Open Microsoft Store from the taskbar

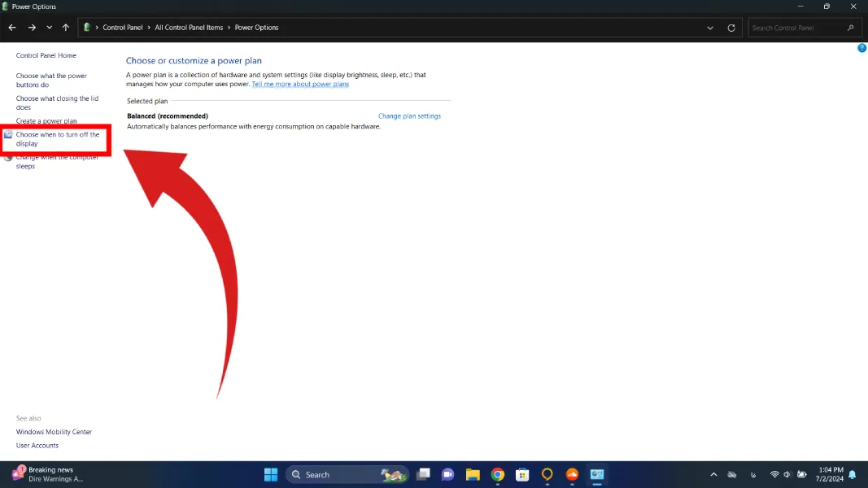tap(523, 474)
